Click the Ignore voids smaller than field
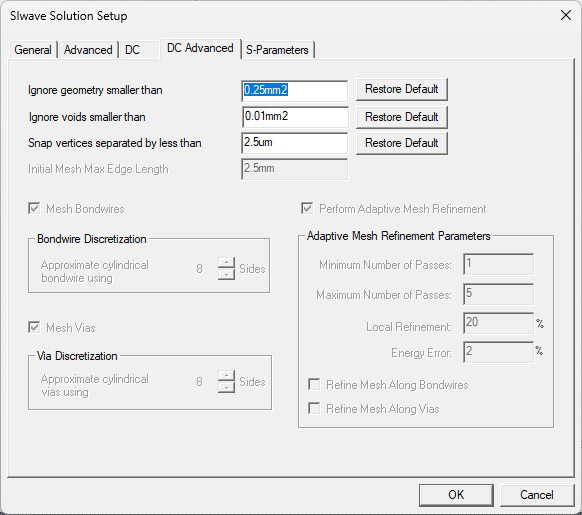The height and width of the screenshot is (515, 582). point(295,117)
